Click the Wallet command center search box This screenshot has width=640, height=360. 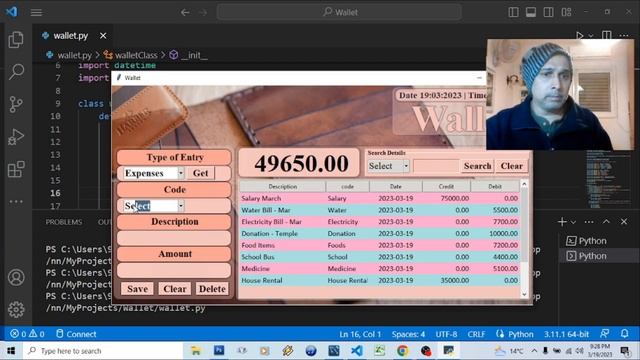[x=340, y=12]
